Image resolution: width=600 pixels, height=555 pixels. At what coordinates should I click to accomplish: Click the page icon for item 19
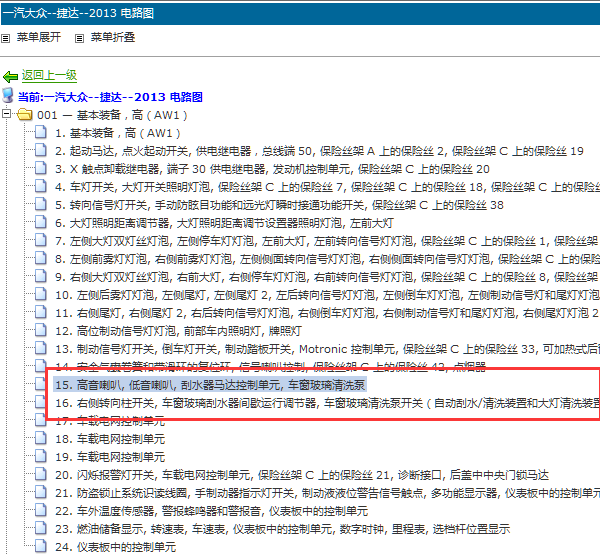pyautogui.click(x=41, y=456)
